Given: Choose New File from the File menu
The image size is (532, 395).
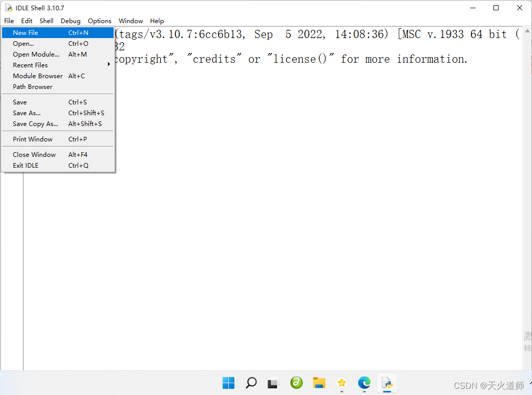Looking at the screenshot, I should click(x=58, y=32).
